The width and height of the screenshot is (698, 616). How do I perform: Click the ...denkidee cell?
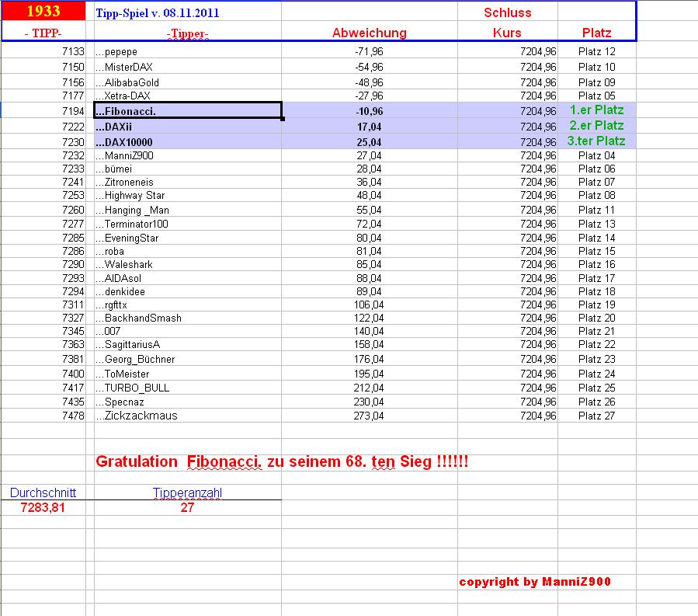pyautogui.click(x=187, y=292)
